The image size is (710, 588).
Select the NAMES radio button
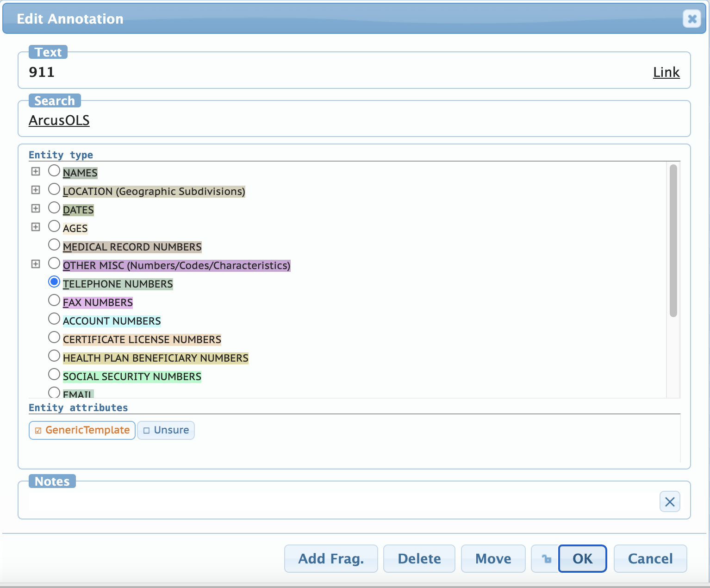pos(54,170)
